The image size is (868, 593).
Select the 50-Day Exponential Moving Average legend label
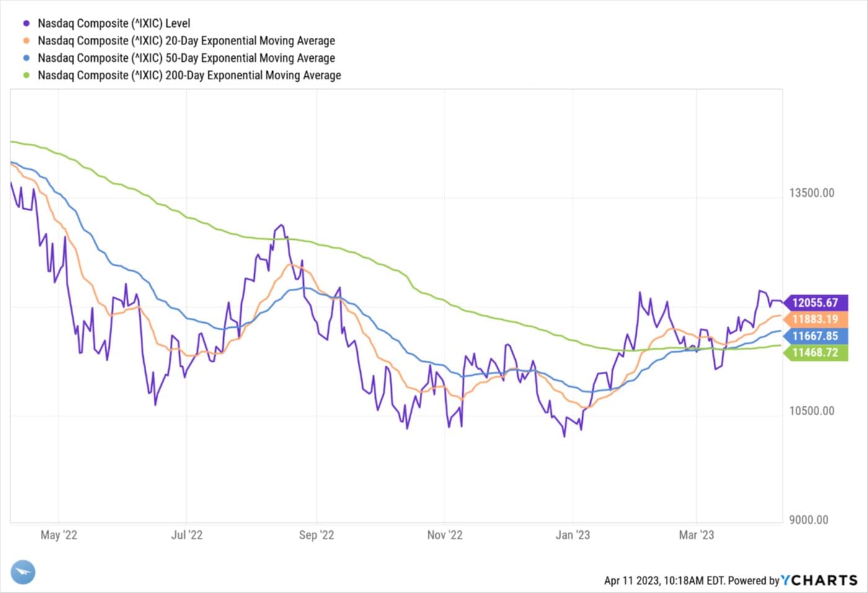click(187, 58)
